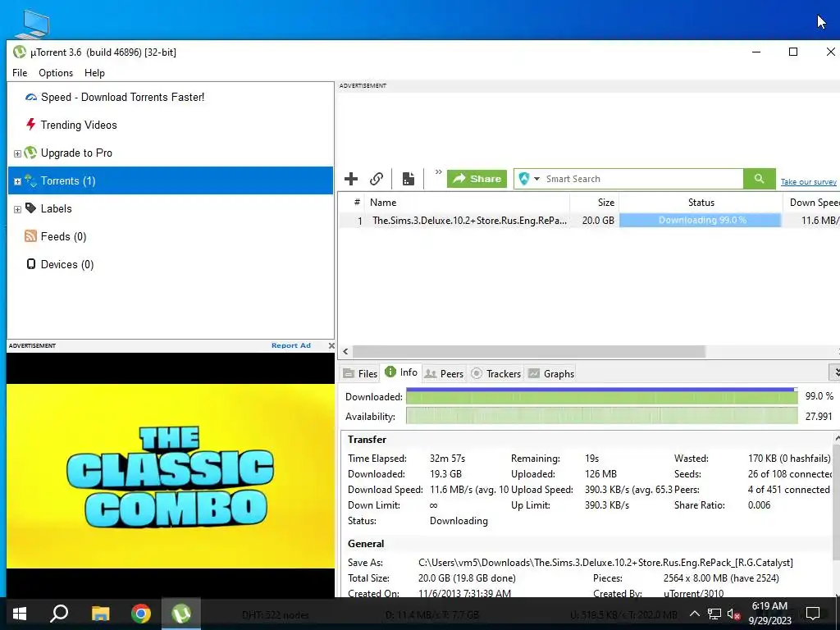Click the Add Torrent plus icon
The width and height of the screenshot is (840, 630).
coord(351,179)
